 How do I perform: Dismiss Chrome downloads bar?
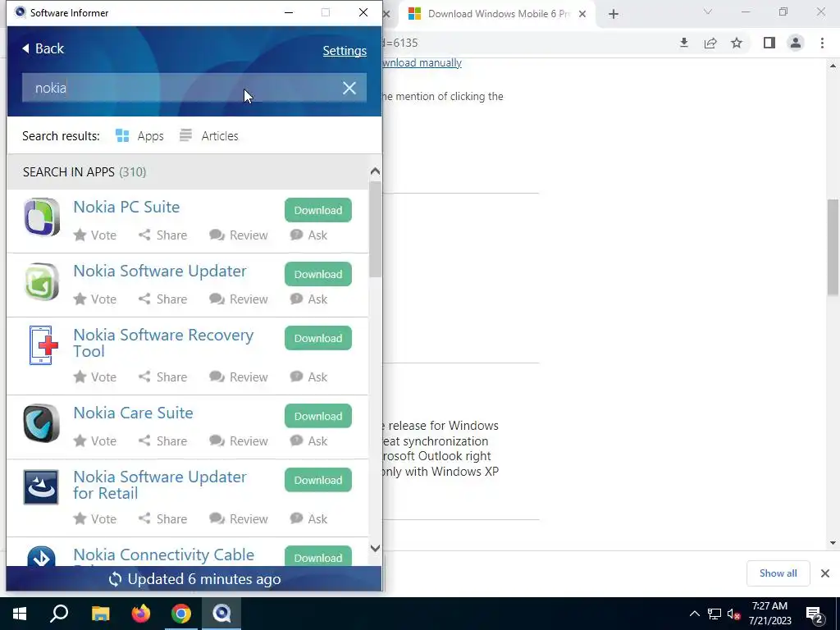point(825,573)
